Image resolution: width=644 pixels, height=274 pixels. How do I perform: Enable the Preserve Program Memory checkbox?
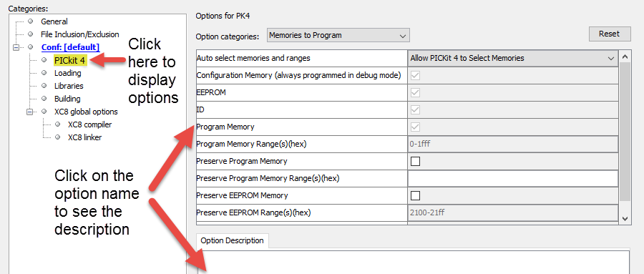pos(415,162)
